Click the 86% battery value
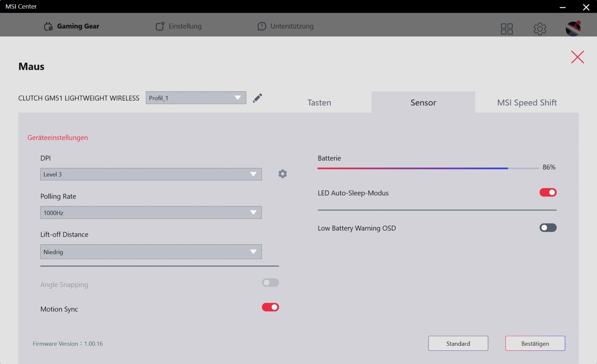This screenshot has width=597, height=364. click(549, 167)
